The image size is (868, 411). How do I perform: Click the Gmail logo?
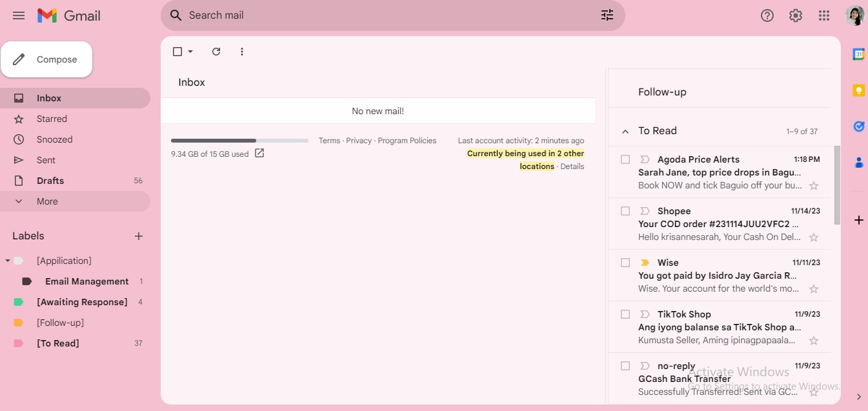click(x=69, y=15)
